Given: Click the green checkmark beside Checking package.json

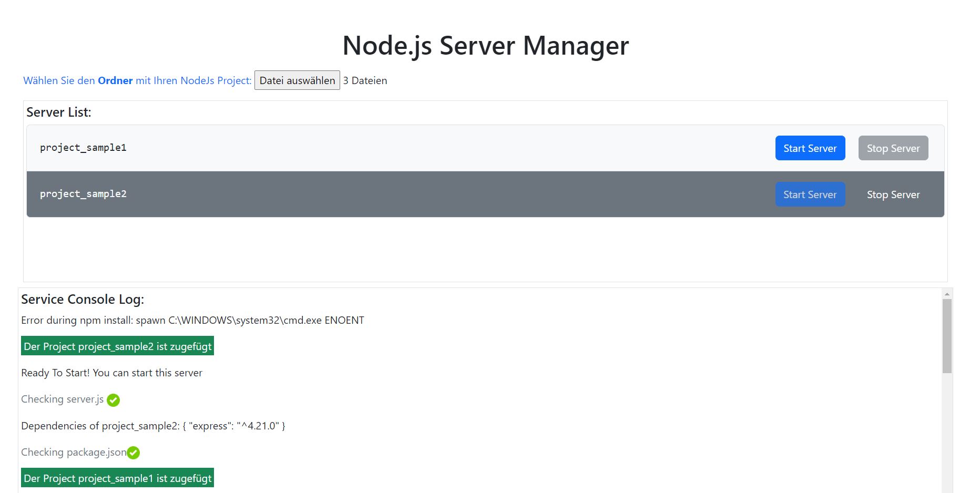Looking at the screenshot, I should pyautogui.click(x=134, y=453).
